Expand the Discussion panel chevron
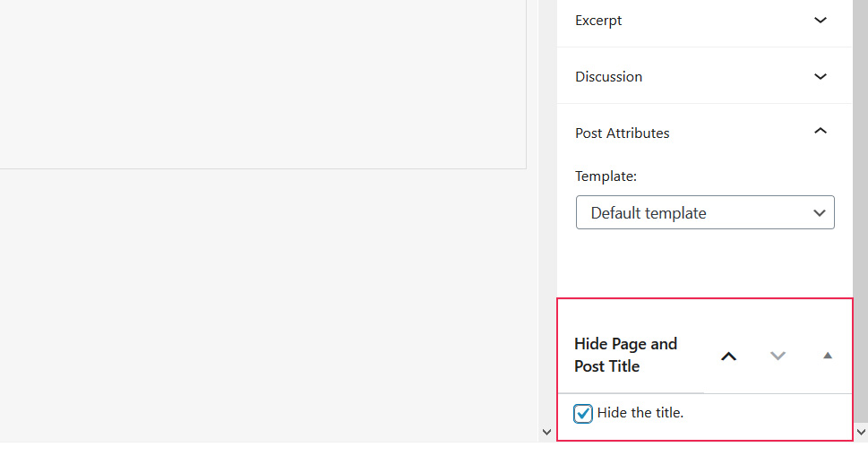 [821, 76]
